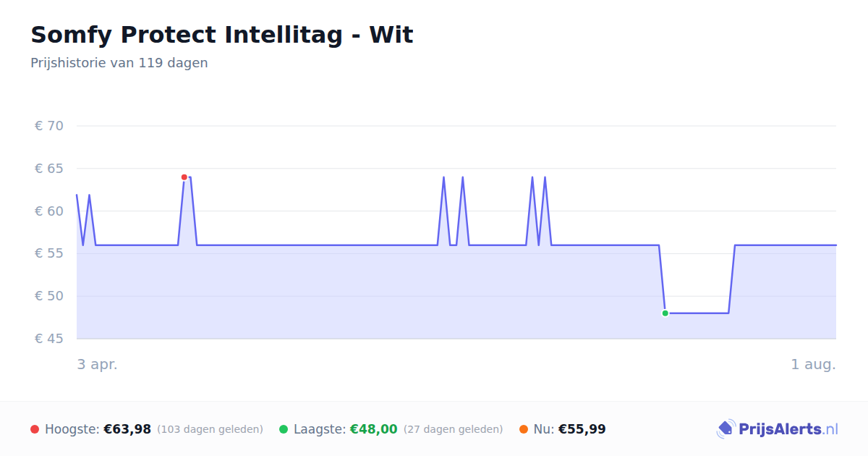
Task: Click the title Somfy Protect Intellitag - Wit
Action: (x=222, y=35)
